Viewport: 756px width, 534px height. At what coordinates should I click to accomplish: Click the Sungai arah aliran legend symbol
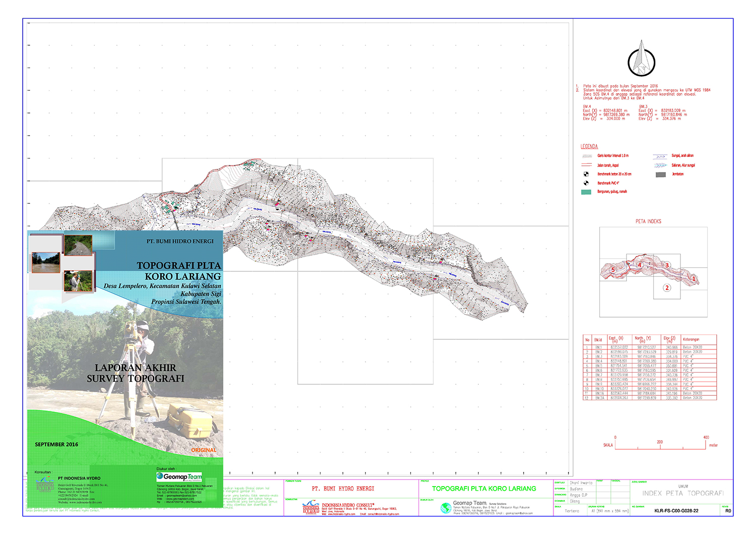pyautogui.click(x=659, y=156)
